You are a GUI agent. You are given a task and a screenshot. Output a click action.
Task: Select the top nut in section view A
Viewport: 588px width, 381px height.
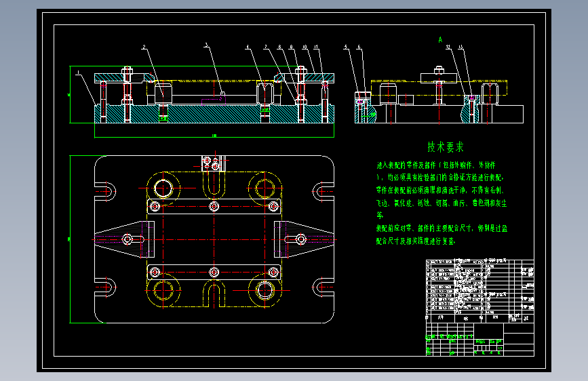439,69
